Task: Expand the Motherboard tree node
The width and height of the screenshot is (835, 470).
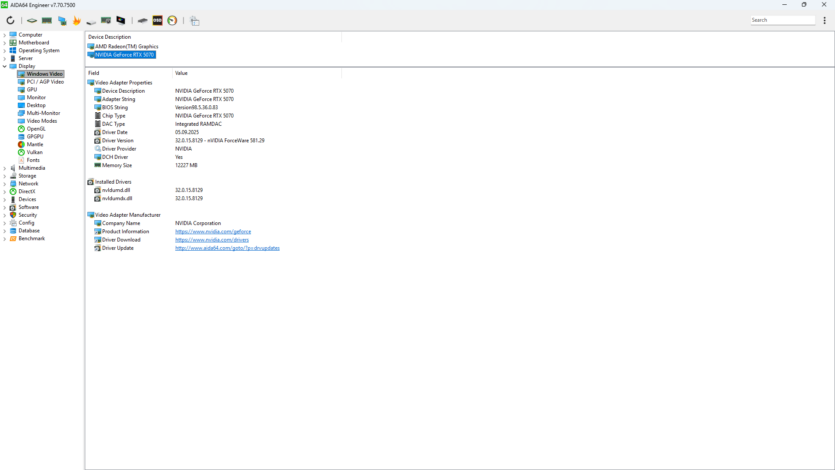Action: pos(4,43)
